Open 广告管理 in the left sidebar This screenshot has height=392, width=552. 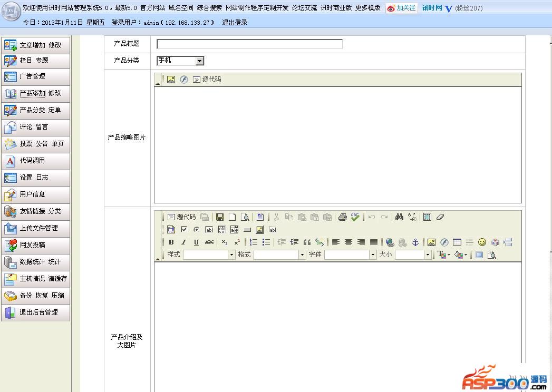(33, 76)
